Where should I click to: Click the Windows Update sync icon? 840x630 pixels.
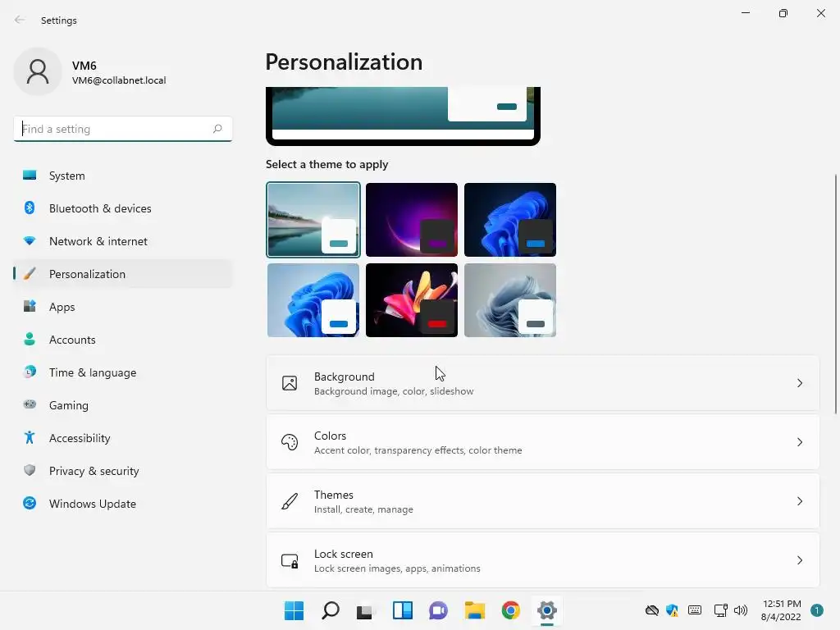[30, 503]
